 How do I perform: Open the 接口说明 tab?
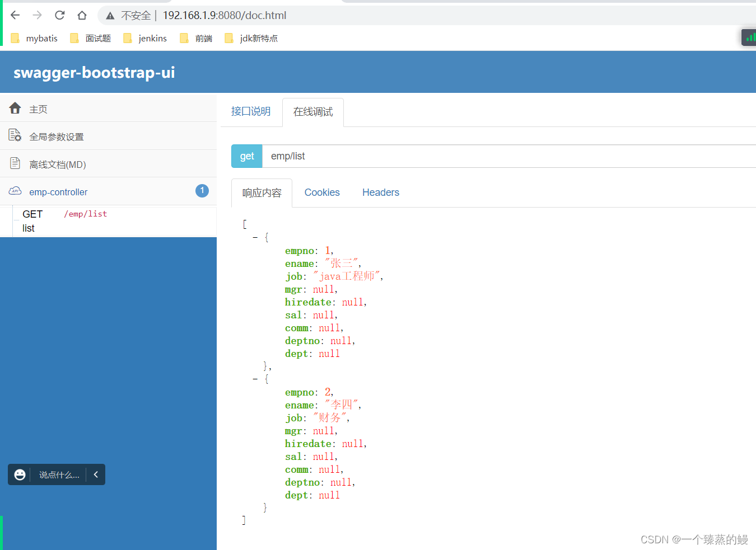(x=250, y=111)
